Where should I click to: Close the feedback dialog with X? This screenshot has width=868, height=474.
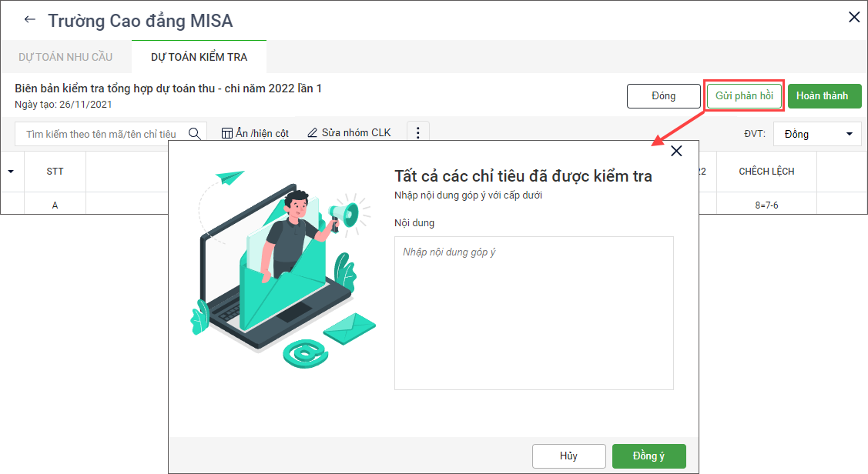click(676, 151)
